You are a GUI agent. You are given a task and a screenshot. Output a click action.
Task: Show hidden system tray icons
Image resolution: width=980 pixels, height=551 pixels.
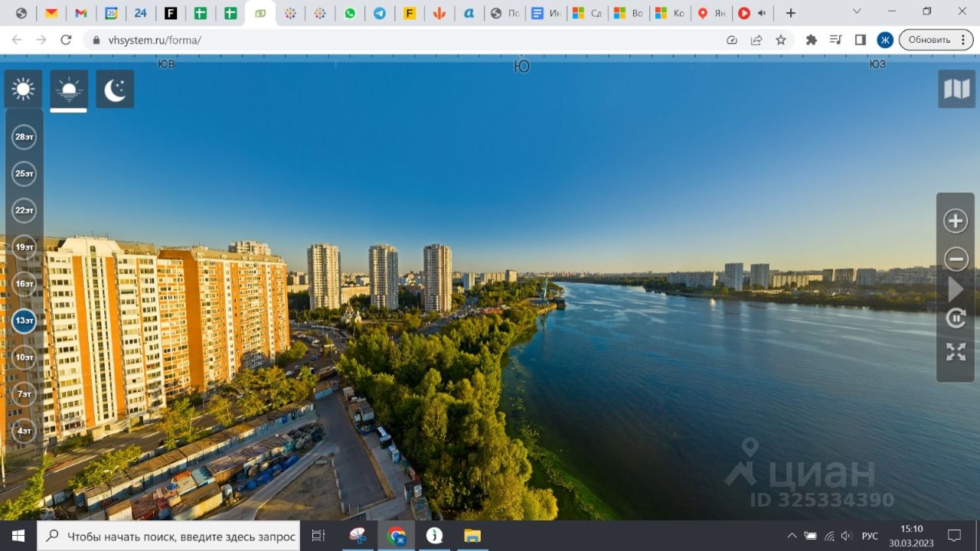pos(792,536)
